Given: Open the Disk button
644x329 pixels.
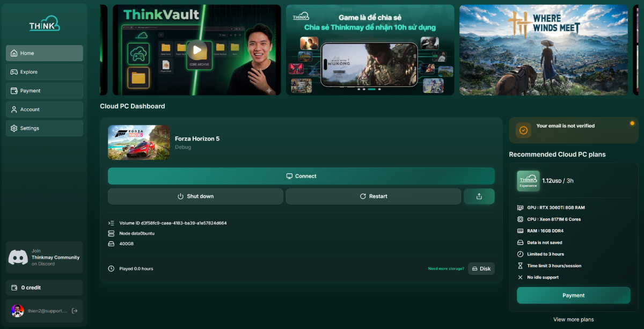Looking at the screenshot, I should 481,268.
